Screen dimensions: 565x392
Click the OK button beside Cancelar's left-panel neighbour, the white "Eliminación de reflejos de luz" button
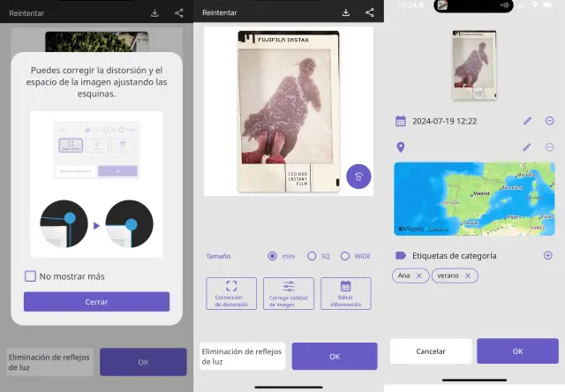[334, 356]
